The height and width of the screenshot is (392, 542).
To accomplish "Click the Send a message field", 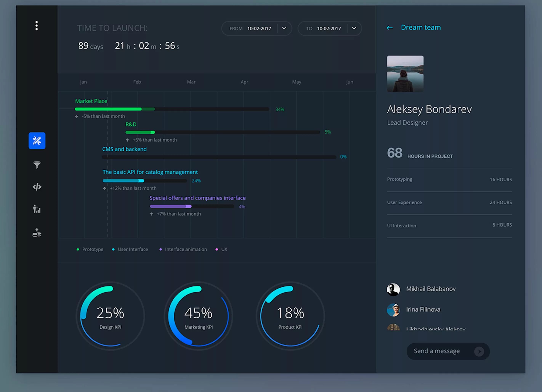I will pos(437,351).
